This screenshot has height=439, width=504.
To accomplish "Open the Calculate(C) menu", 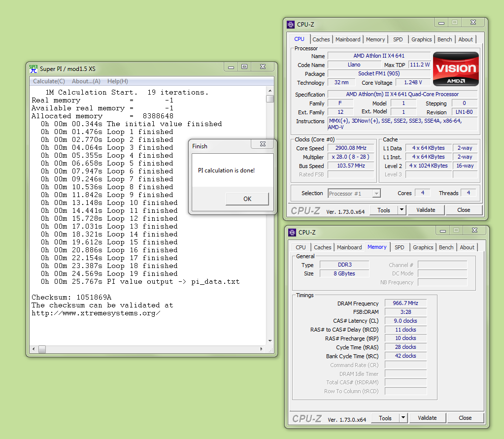I will point(49,81).
